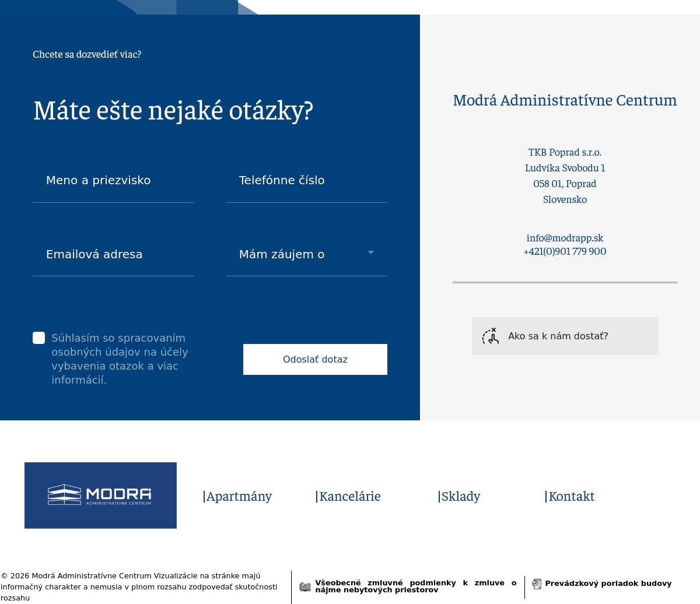Focus the 'Meno a priezvisko' input field

coord(113,181)
